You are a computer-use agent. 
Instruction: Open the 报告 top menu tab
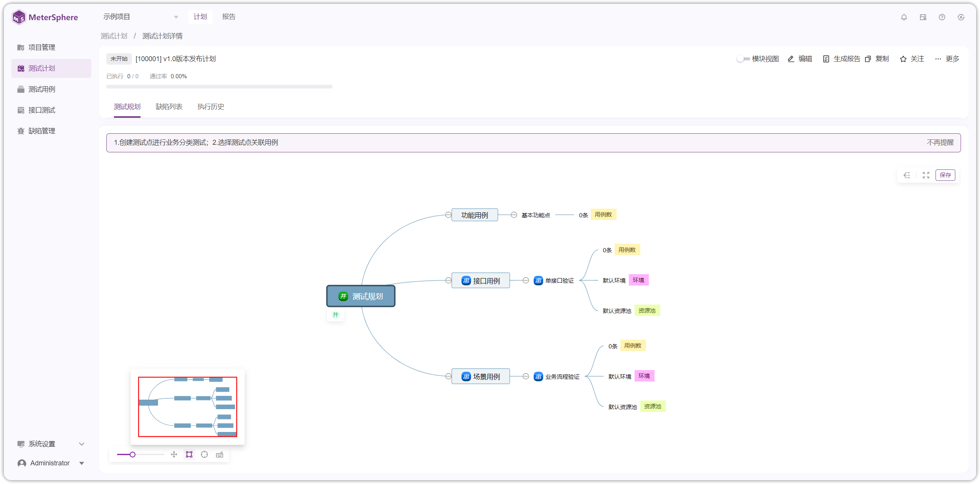[229, 17]
